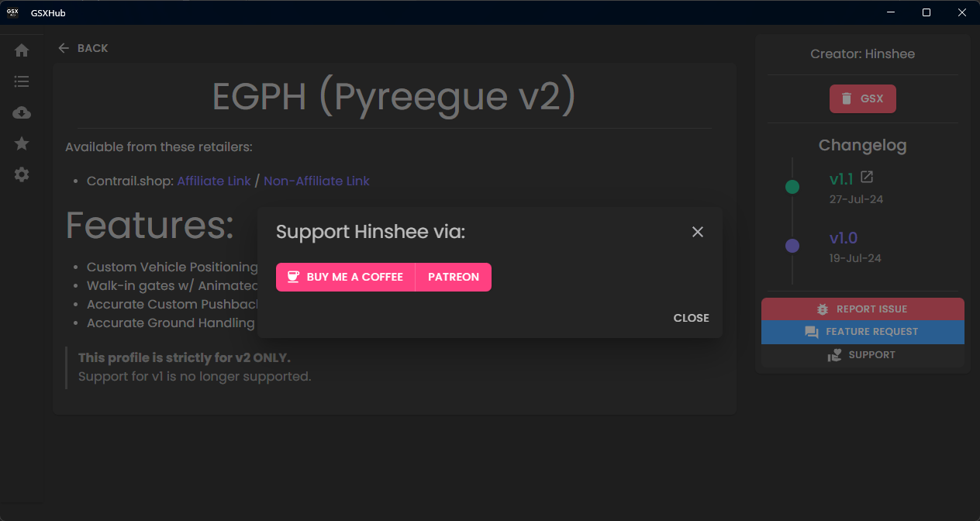
Task: Go back with the BACK button
Action: [x=83, y=48]
